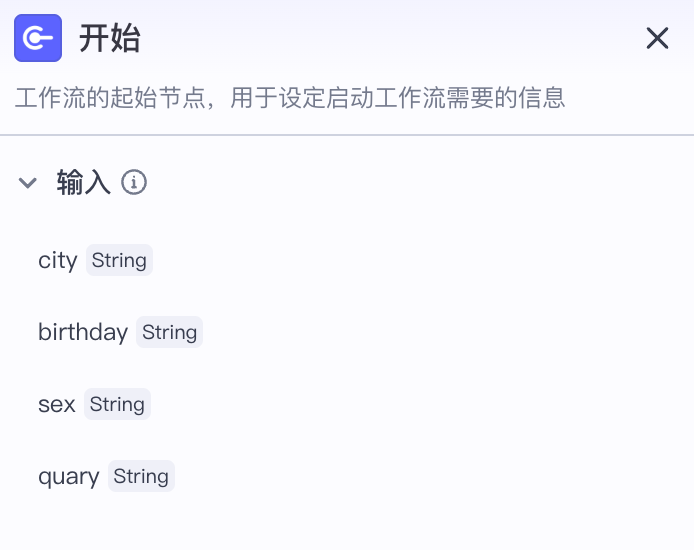
Task: Click the info icon beside 输入
Action: click(x=134, y=182)
